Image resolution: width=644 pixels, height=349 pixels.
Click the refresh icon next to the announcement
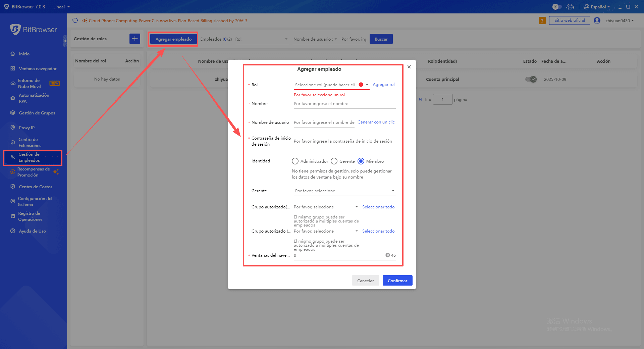pyautogui.click(x=75, y=20)
